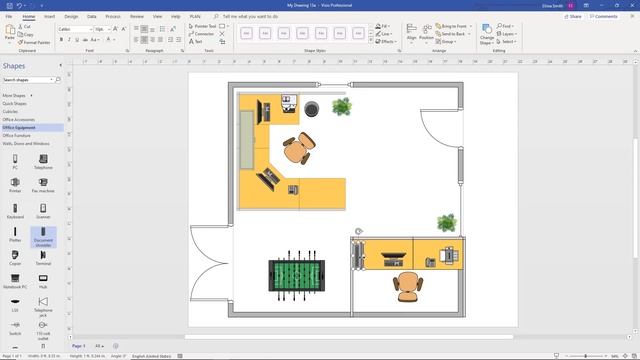This screenshot has width=640, height=360.
Task: Click the Comments button
Action: click(x=603, y=16)
